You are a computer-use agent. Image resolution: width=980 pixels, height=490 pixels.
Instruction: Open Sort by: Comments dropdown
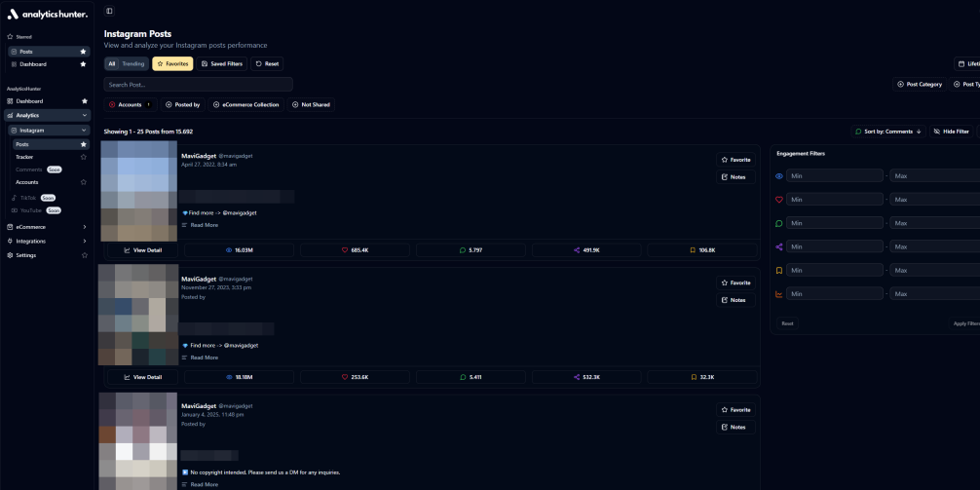[x=887, y=132]
